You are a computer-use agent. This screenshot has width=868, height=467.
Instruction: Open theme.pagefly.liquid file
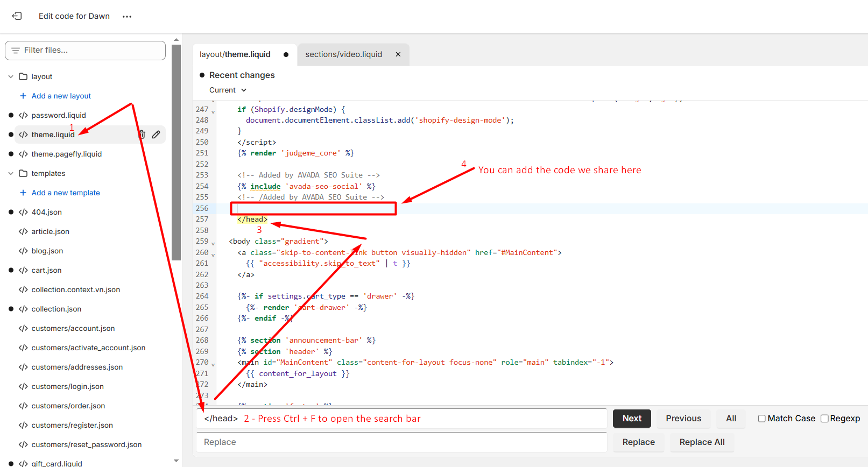(67, 154)
